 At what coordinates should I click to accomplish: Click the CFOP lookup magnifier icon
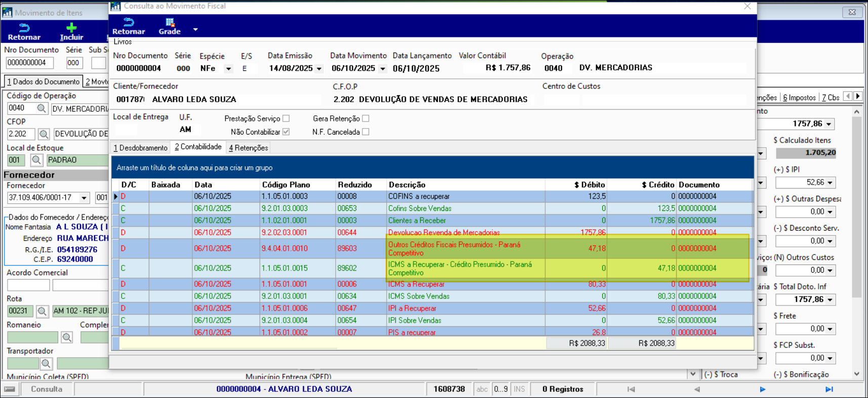point(44,134)
